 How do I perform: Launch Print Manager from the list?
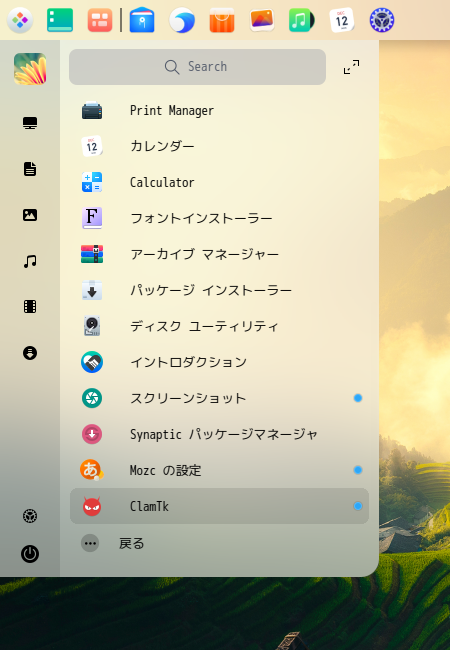pos(219,111)
